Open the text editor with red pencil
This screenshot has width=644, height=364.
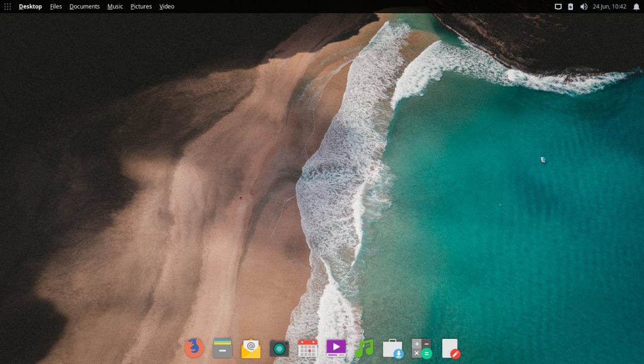tap(451, 348)
